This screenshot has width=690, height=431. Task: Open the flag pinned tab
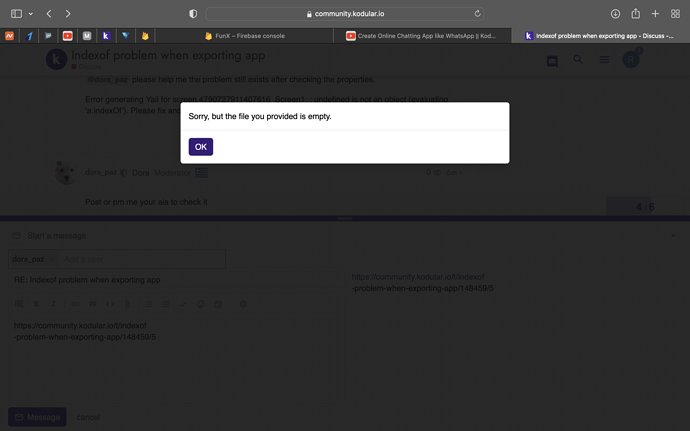click(48, 36)
